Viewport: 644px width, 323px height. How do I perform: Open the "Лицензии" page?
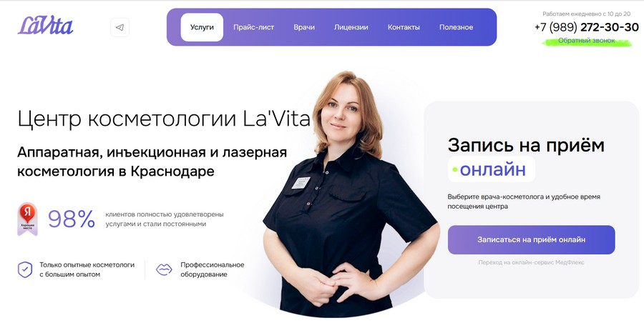tap(351, 27)
